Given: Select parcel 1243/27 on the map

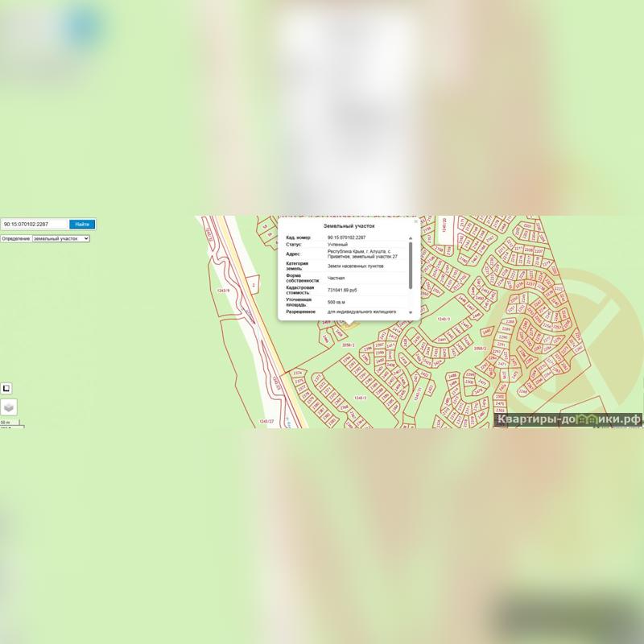Looking at the screenshot, I should (266, 421).
